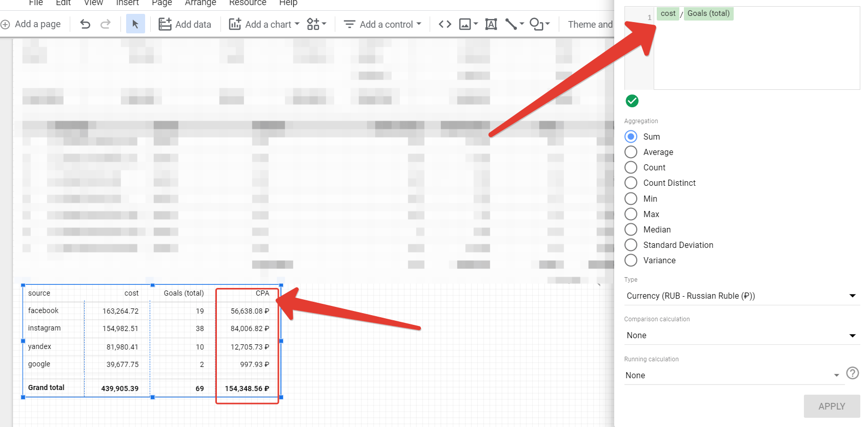
Task: Select the Count Distinct aggregation option
Action: (631, 183)
